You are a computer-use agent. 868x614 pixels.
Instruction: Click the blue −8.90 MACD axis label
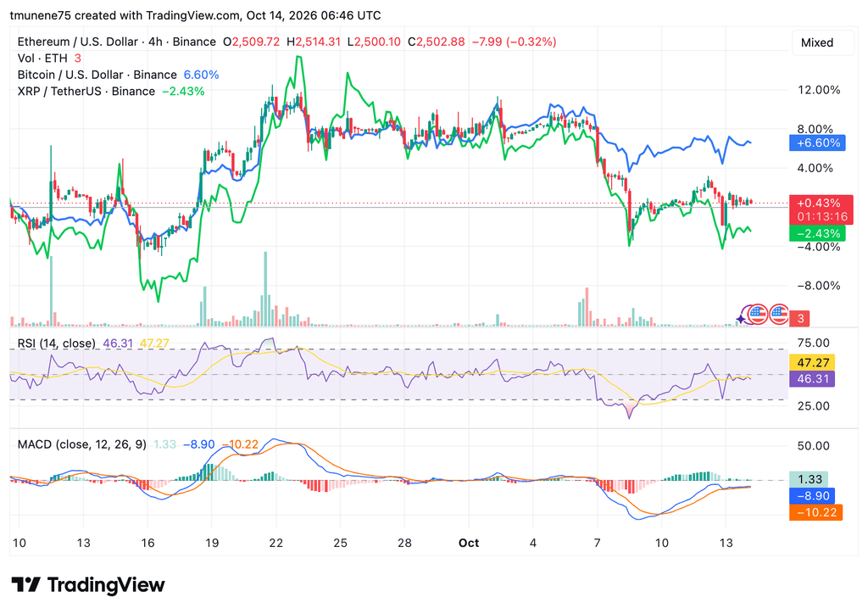point(812,496)
